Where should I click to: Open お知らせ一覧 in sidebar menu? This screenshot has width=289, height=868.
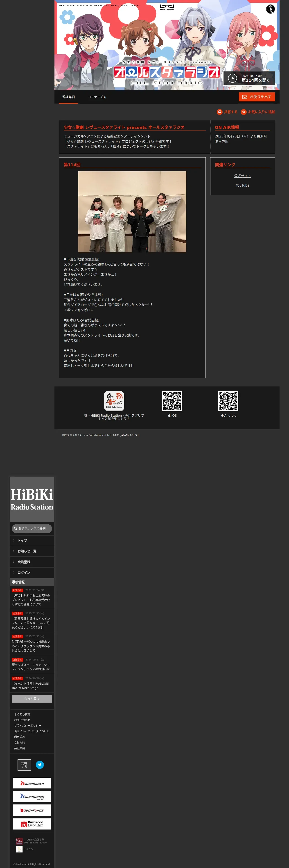pos(32,551)
